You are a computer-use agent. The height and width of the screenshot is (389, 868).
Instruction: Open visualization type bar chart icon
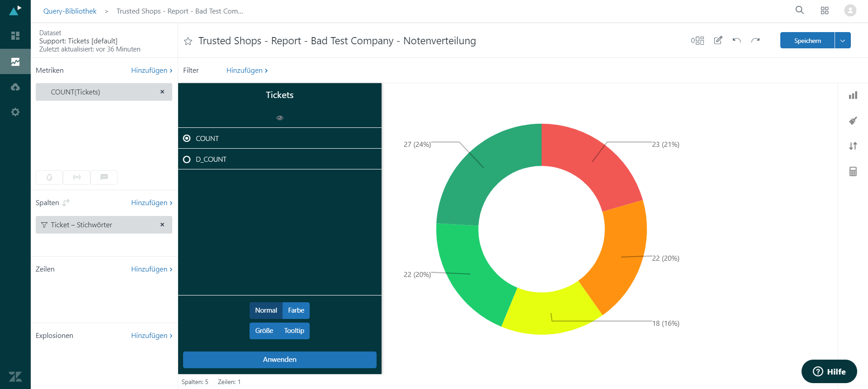point(853,95)
